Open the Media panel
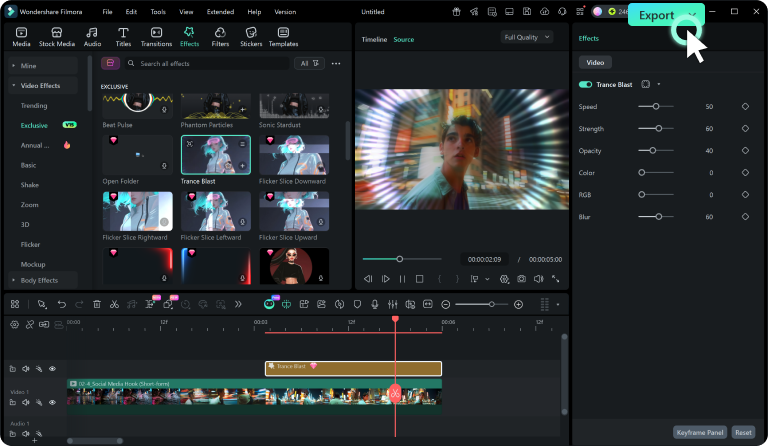This screenshot has width=768, height=446. 21,37
